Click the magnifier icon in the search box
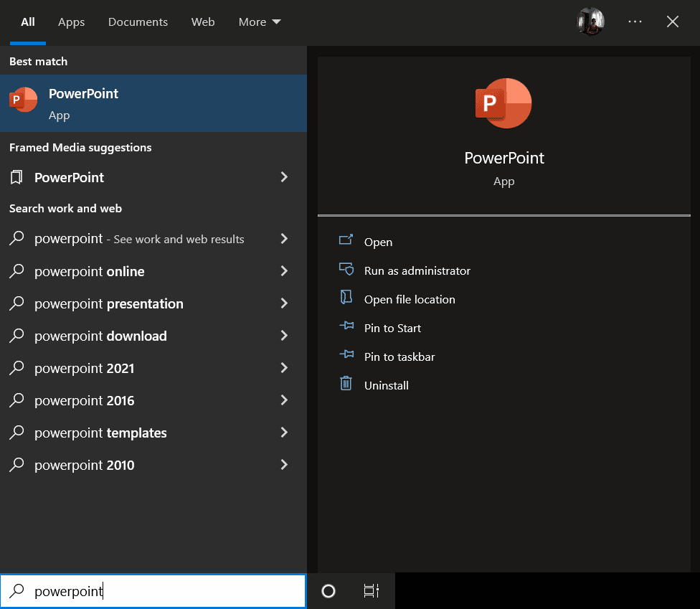700x609 pixels. click(16, 591)
